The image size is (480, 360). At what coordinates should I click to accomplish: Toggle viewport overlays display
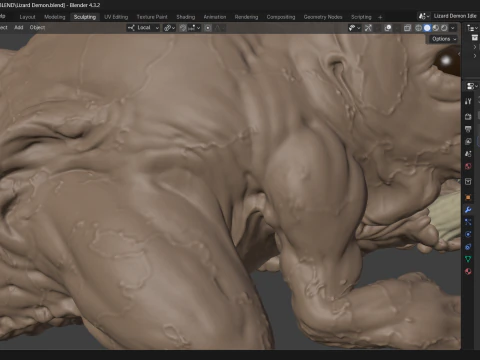point(388,28)
